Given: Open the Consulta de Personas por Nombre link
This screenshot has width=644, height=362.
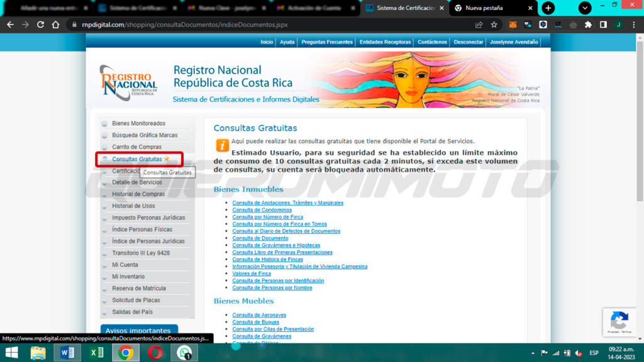Looking at the screenshot, I should coord(272,288).
